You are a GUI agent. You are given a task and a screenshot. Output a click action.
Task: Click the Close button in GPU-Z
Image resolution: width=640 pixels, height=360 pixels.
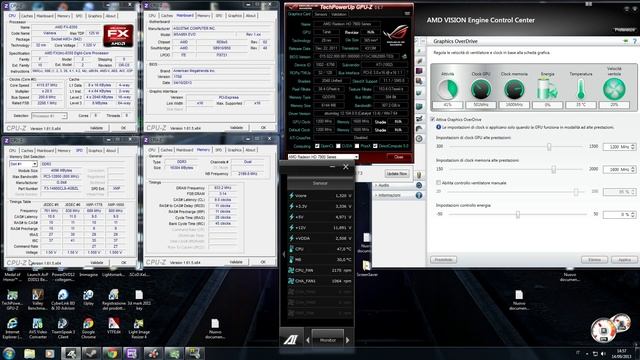(x=398, y=157)
